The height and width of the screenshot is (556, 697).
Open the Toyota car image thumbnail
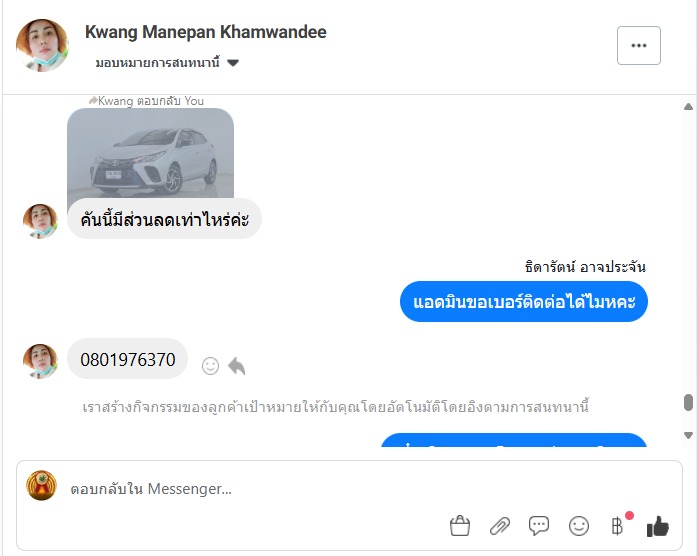pos(150,152)
